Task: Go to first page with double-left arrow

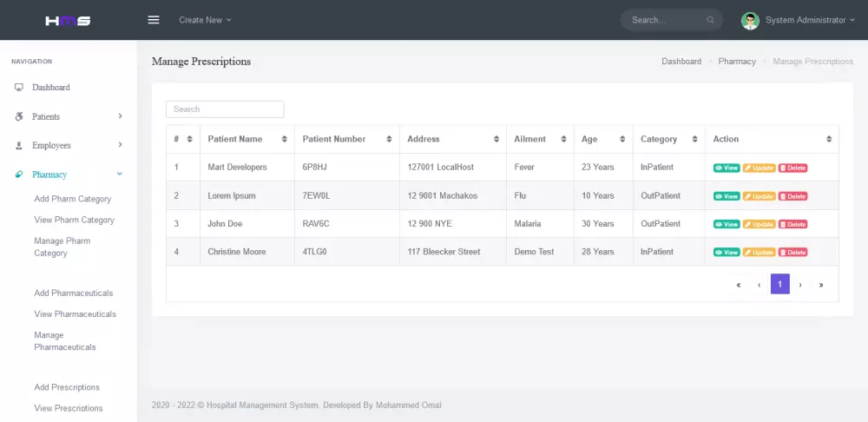Action: point(739,284)
